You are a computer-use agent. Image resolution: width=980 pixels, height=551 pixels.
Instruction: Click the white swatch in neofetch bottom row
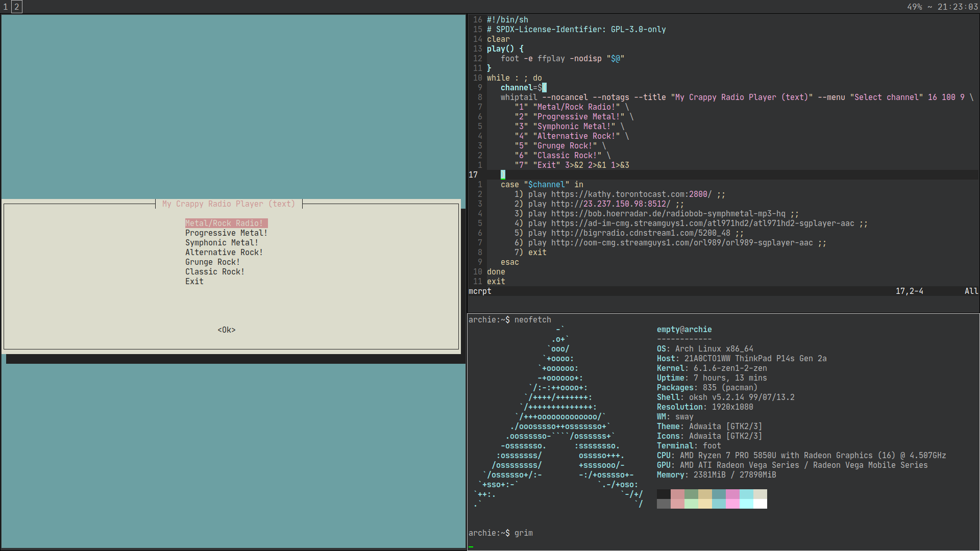tap(760, 504)
